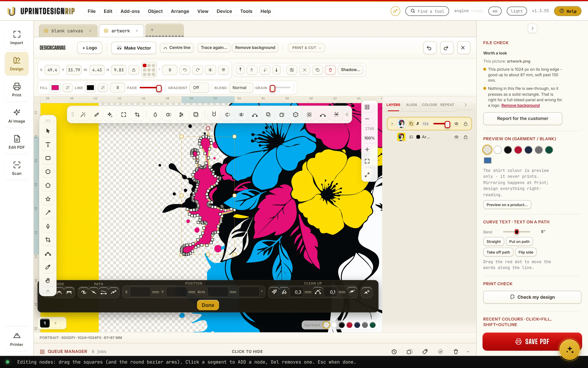Open the Add-ons menu

point(130,11)
